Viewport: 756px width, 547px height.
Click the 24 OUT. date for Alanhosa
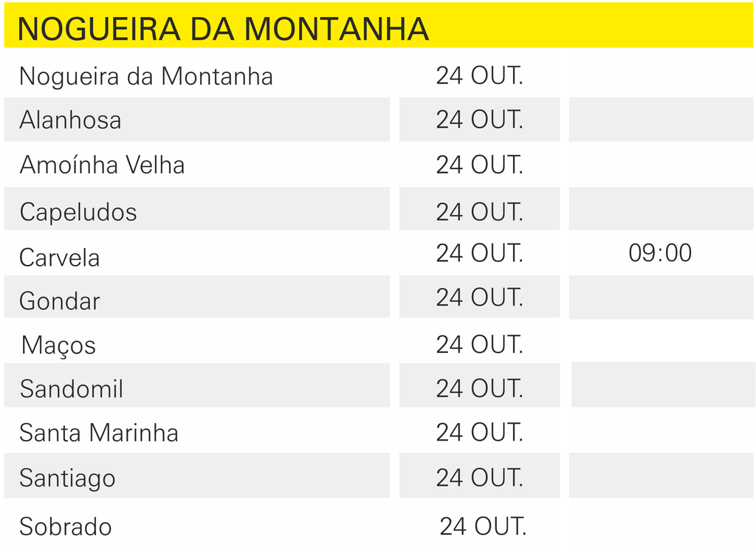479,120
